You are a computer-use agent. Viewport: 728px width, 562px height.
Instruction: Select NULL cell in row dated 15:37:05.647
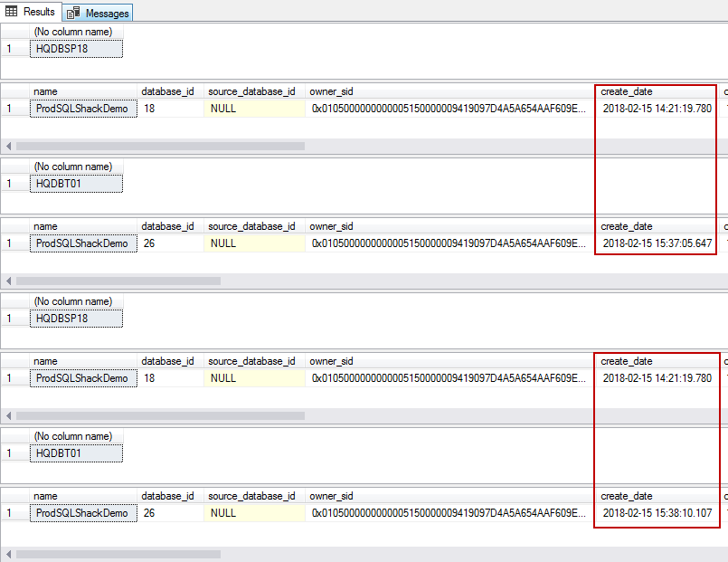pos(254,243)
